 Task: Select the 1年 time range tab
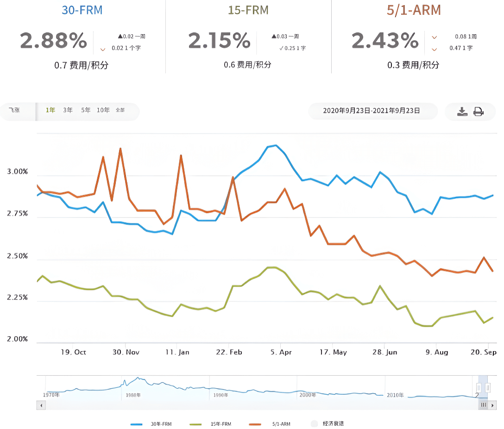click(50, 110)
